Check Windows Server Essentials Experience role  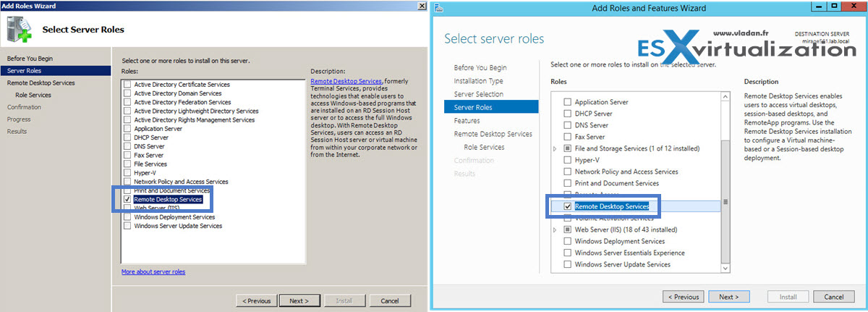[x=567, y=253]
